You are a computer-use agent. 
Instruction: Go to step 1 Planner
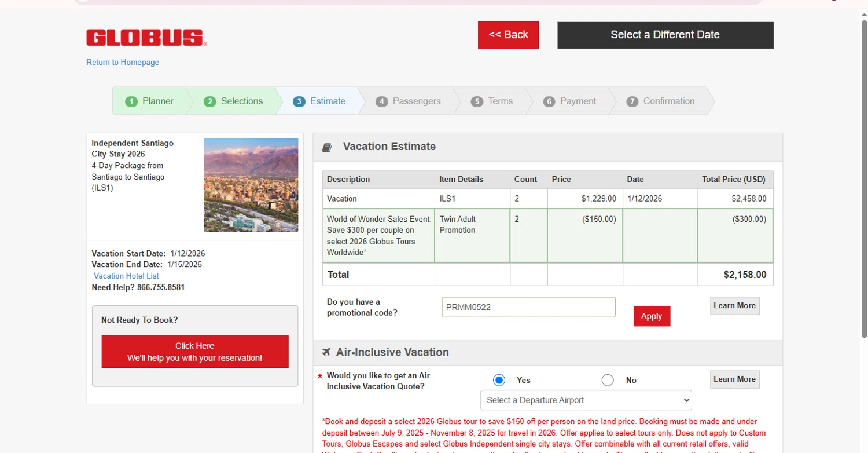pyautogui.click(x=150, y=101)
